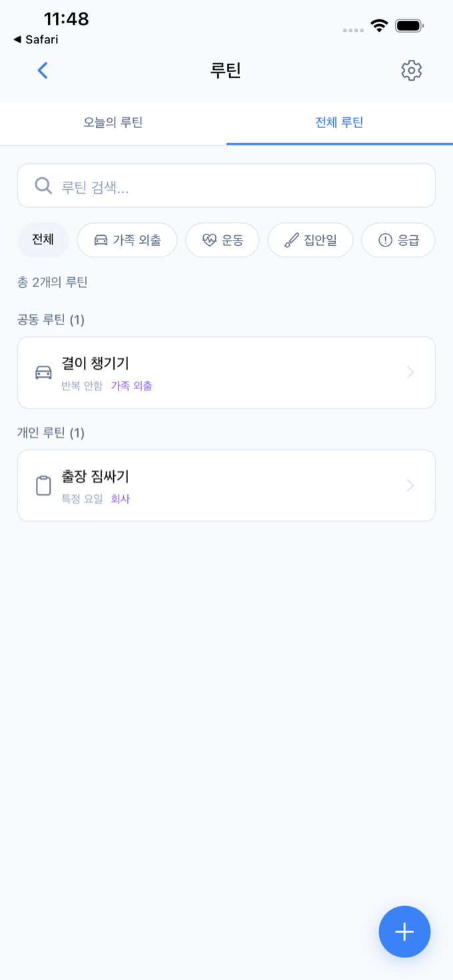Click the 가족 외출 tag on 결이 챙기기

[x=130, y=384]
